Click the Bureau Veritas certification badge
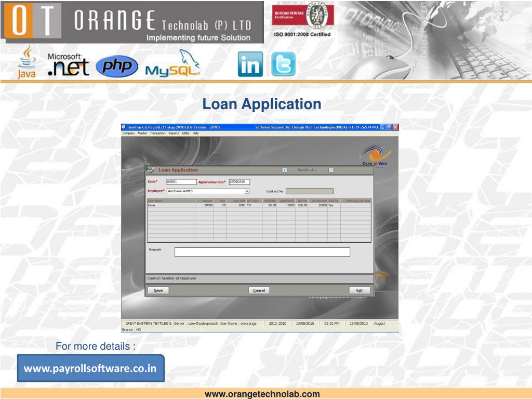Viewport: 532px width, 399px height. 303,15
